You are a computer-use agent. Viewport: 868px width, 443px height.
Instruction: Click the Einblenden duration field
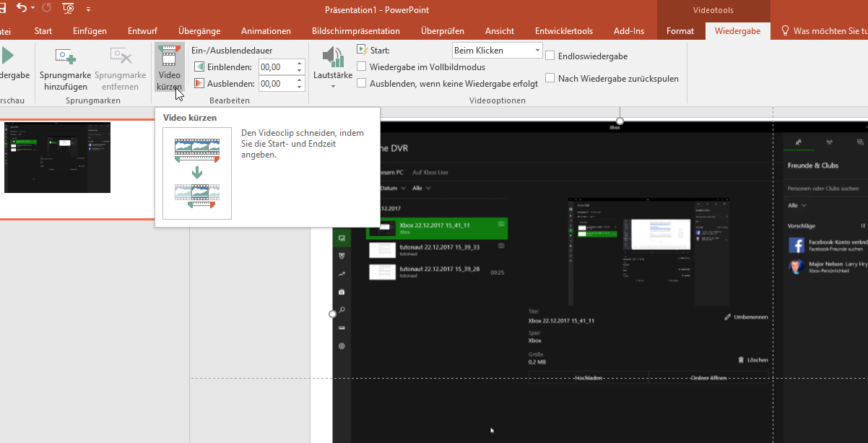(276, 66)
